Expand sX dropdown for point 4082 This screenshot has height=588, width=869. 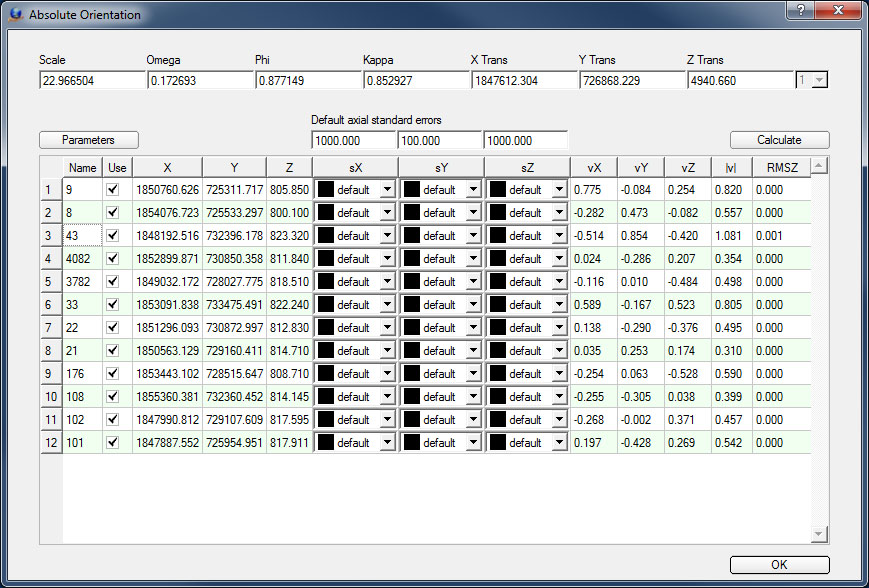tap(387, 259)
